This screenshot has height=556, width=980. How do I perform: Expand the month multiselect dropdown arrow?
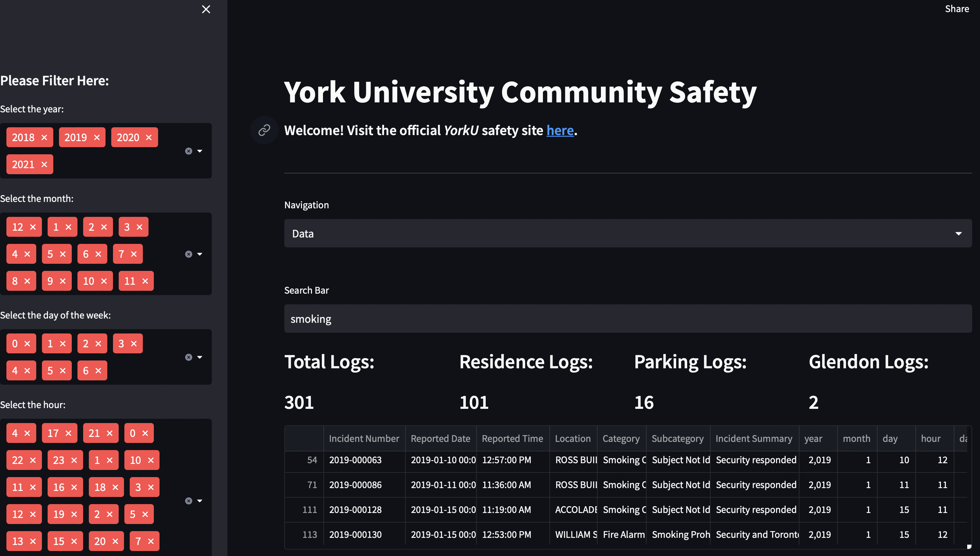(x=200, y=254)
